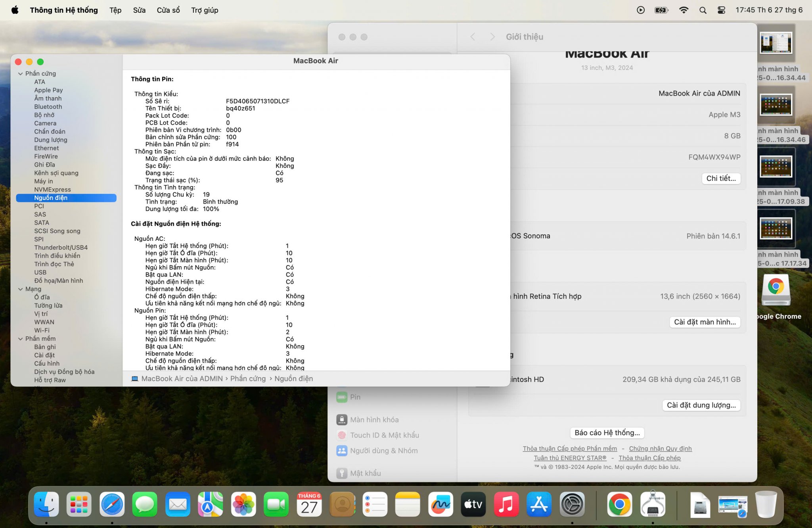Open Messages app in Dock
The height and width of the screenshot is (528, 812).
tap(145, 504)
